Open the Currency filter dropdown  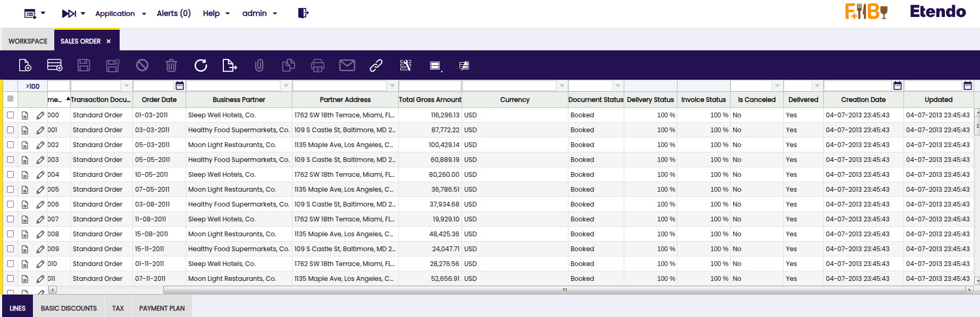pos(562,85)
